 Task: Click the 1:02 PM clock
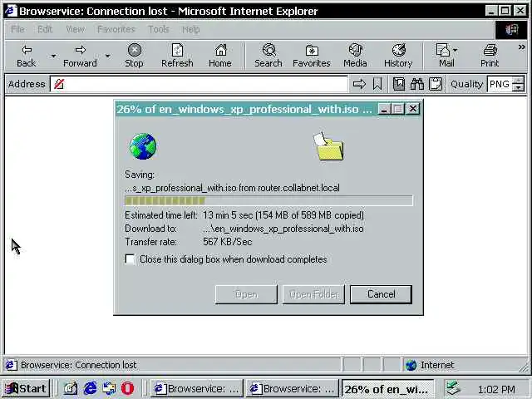coord(496,389)
